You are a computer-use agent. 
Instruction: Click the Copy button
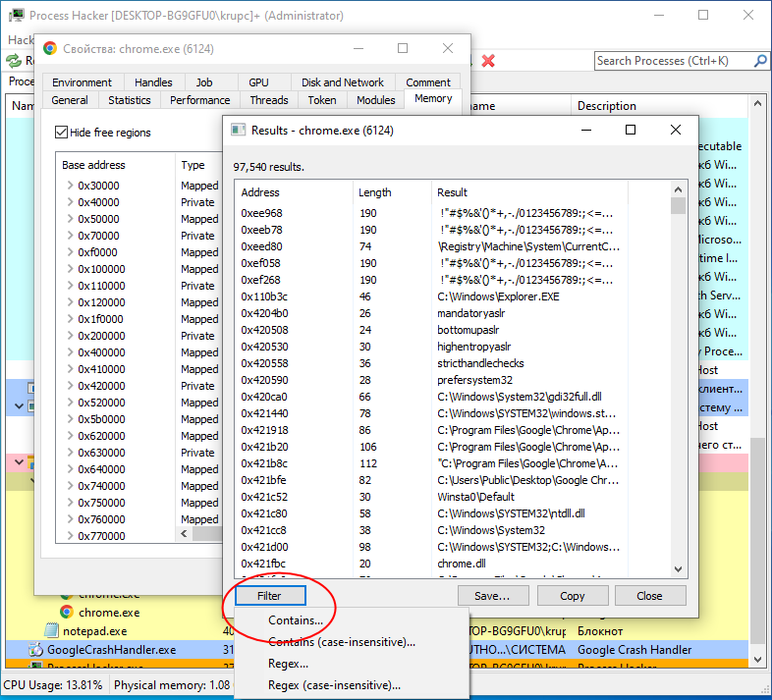point(573,596)
